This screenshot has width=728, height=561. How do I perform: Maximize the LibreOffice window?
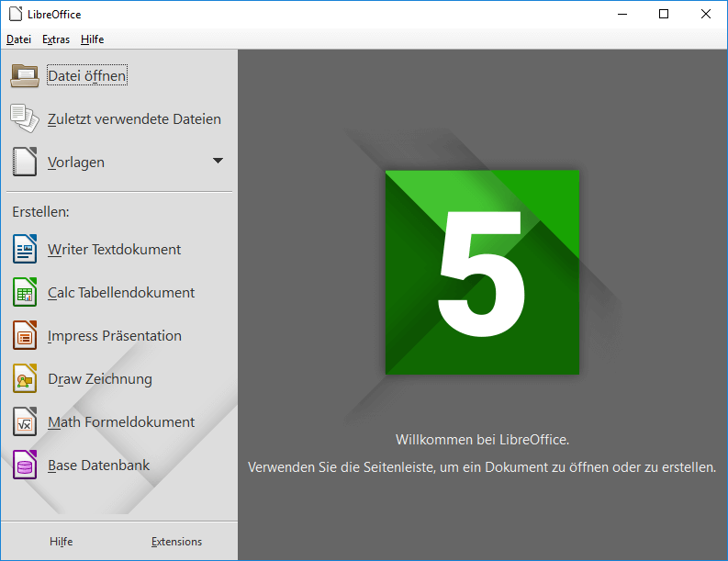pyautogui.click(x=664, y=14)
